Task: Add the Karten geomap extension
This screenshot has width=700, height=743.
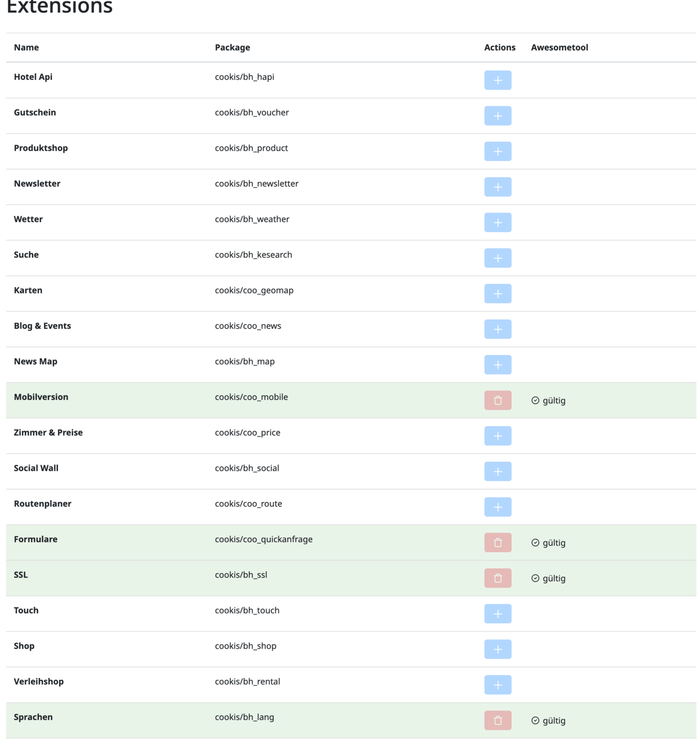Action: tap(497, 294)
